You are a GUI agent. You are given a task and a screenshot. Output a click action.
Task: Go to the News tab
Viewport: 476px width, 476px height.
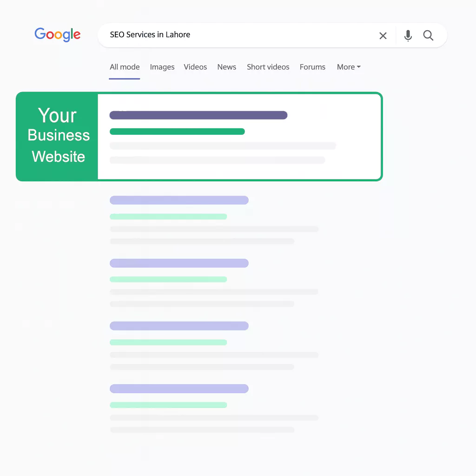227,67
